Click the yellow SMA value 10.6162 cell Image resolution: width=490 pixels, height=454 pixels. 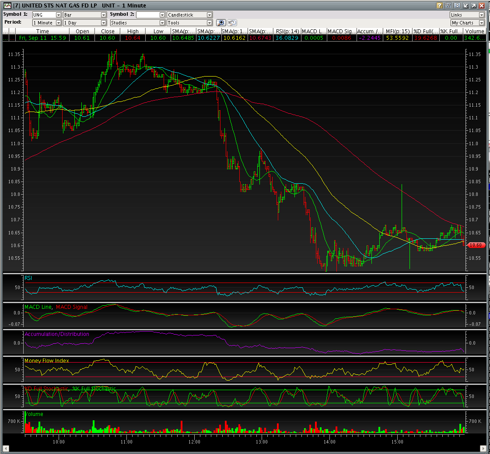point(234,38)
